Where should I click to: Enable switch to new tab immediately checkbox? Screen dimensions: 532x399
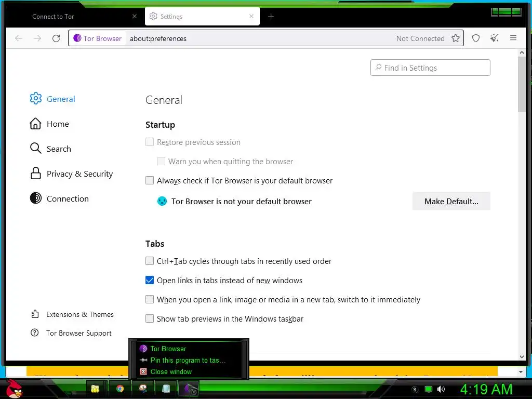tap(150, 299)
